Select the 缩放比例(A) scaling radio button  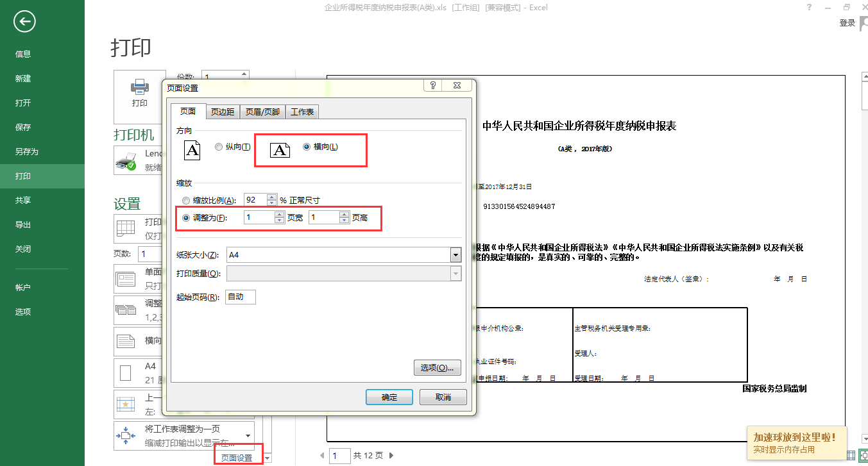[187, 200]
